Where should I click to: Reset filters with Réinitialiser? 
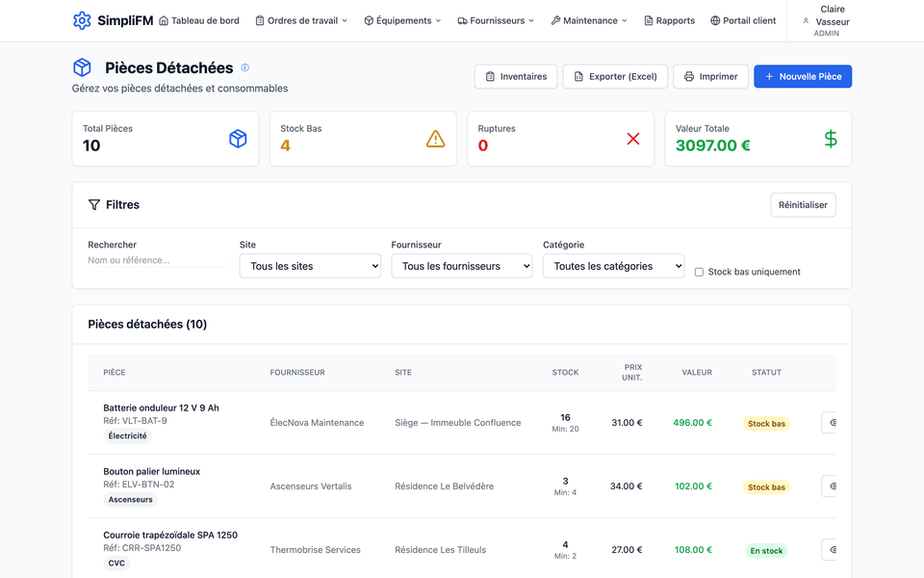click(x=803, y=204)
